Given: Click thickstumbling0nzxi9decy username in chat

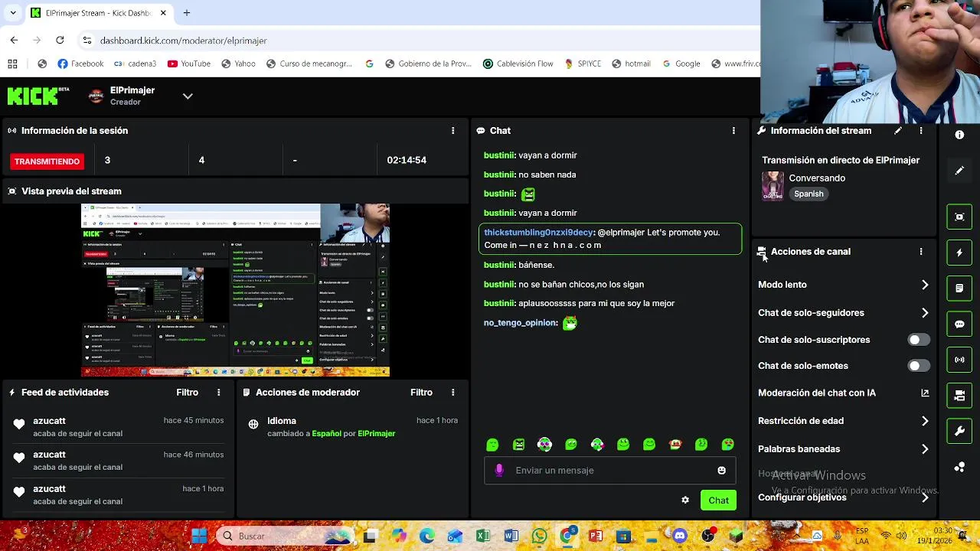Looking at the screenshot, I should (539, 233).
